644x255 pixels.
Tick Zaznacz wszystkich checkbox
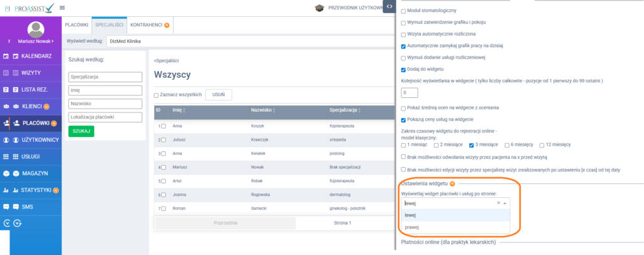[157, 95]
